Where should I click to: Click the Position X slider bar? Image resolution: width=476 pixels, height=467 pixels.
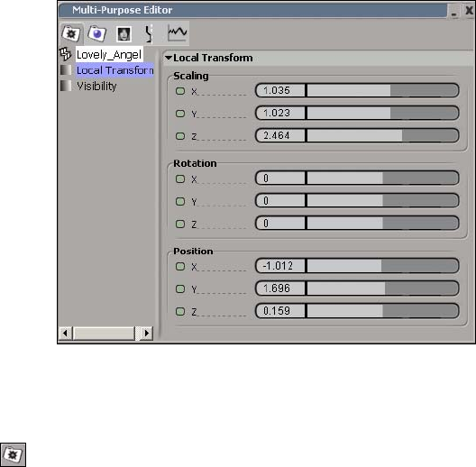pos(382,266)
